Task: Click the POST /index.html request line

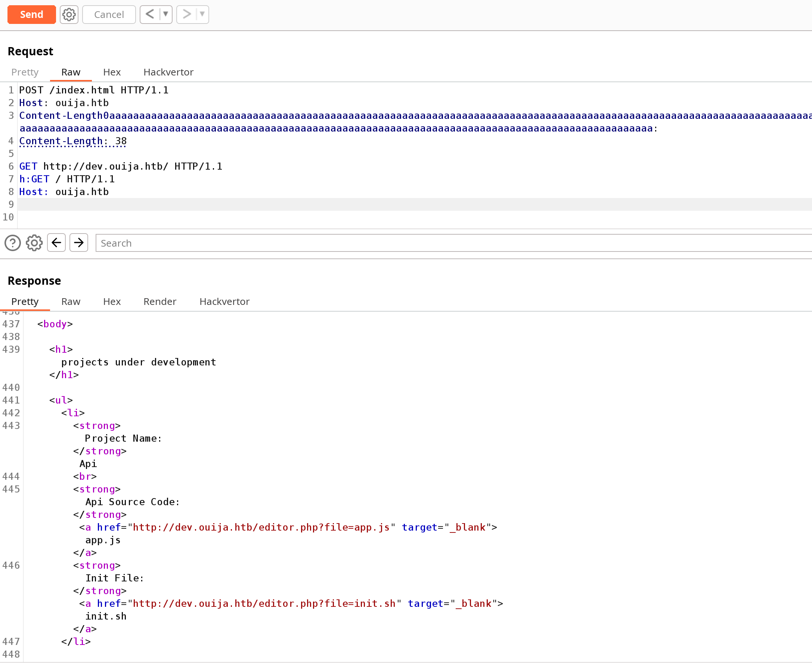Action: [x=94, y=90]
